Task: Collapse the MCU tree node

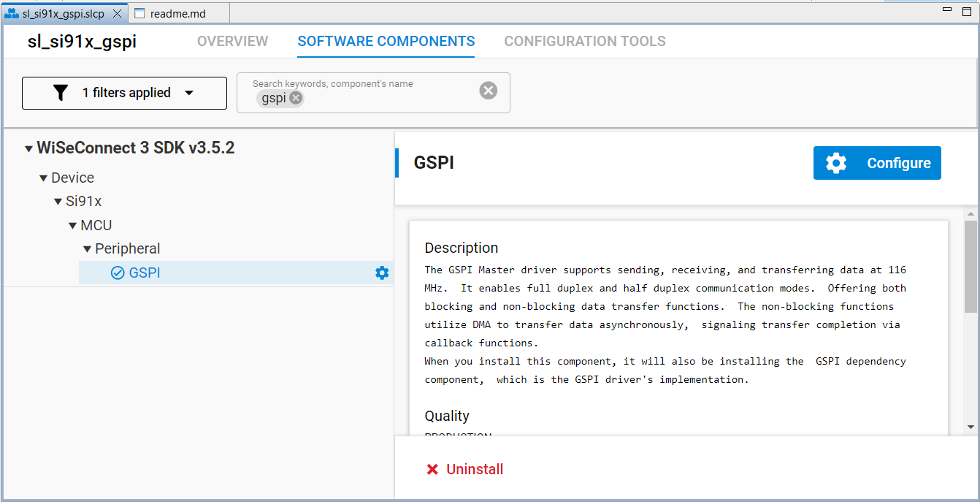Action: (x=72, y=225)
